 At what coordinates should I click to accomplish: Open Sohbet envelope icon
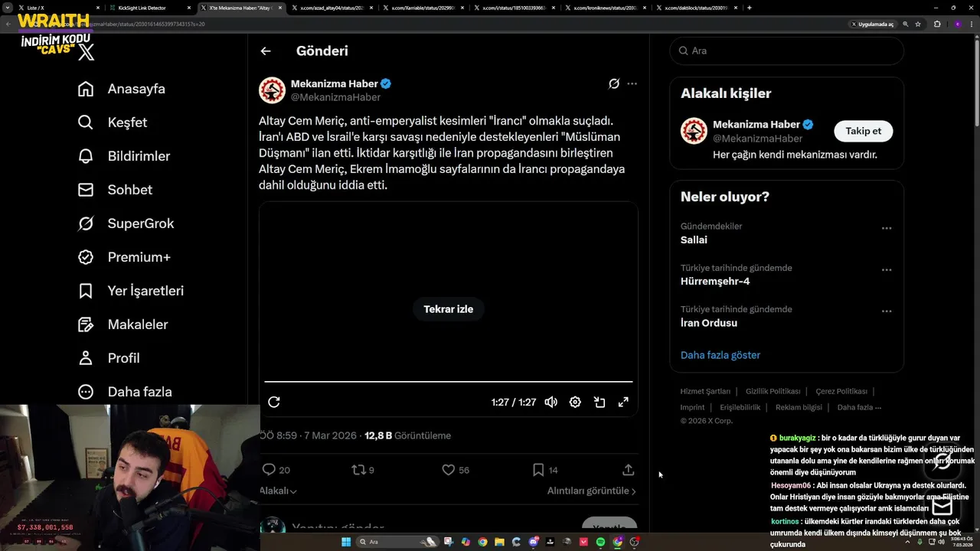click(86, 190)
